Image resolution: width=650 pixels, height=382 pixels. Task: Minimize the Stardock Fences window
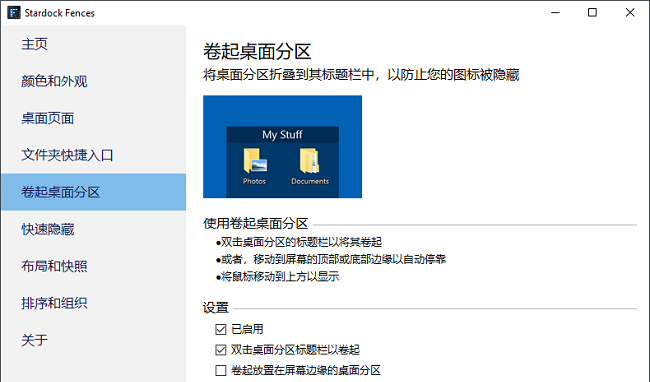(x=555, y=13)
